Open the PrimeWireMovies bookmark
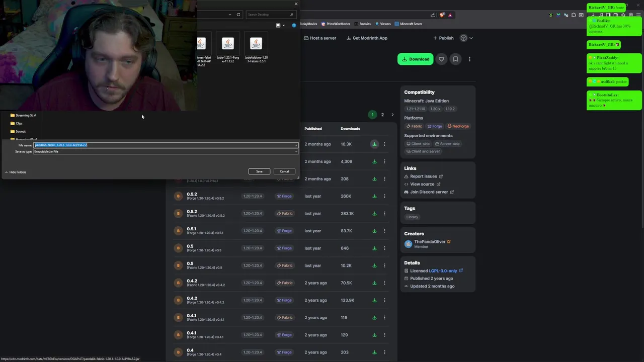Screen dimensions: 644x362 (x=336, y=24)
